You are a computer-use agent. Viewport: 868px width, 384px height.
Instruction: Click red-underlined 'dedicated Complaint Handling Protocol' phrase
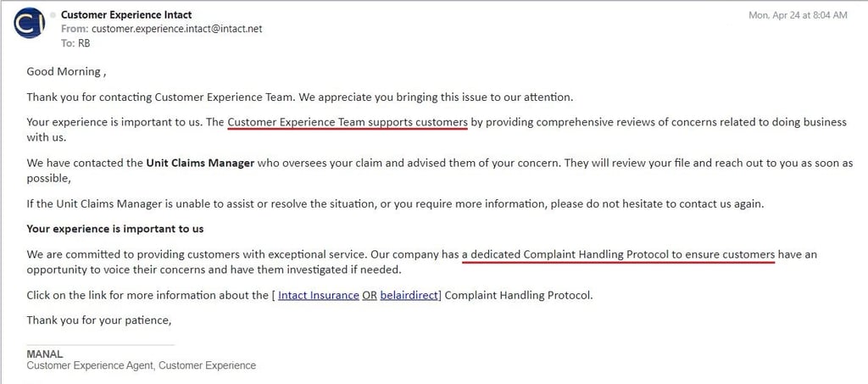619,254
